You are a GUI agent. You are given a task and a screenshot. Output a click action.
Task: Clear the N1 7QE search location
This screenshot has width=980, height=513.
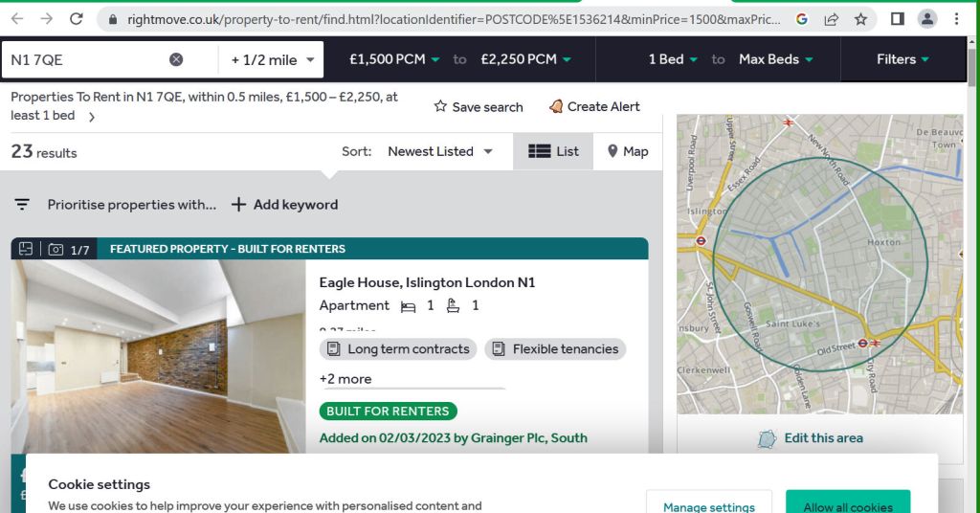[176, 59]
